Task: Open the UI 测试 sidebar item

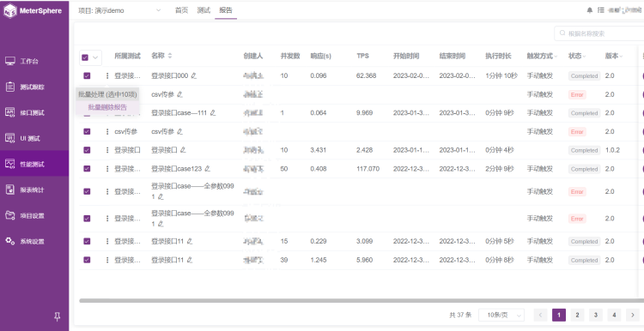Action: point(34,139)
